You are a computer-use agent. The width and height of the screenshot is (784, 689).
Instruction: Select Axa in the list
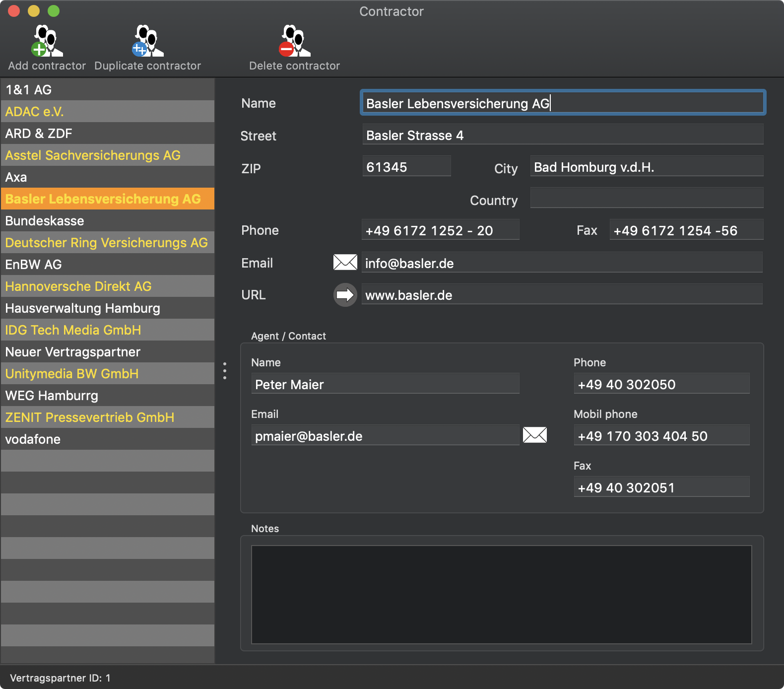[x=108, y=177]
